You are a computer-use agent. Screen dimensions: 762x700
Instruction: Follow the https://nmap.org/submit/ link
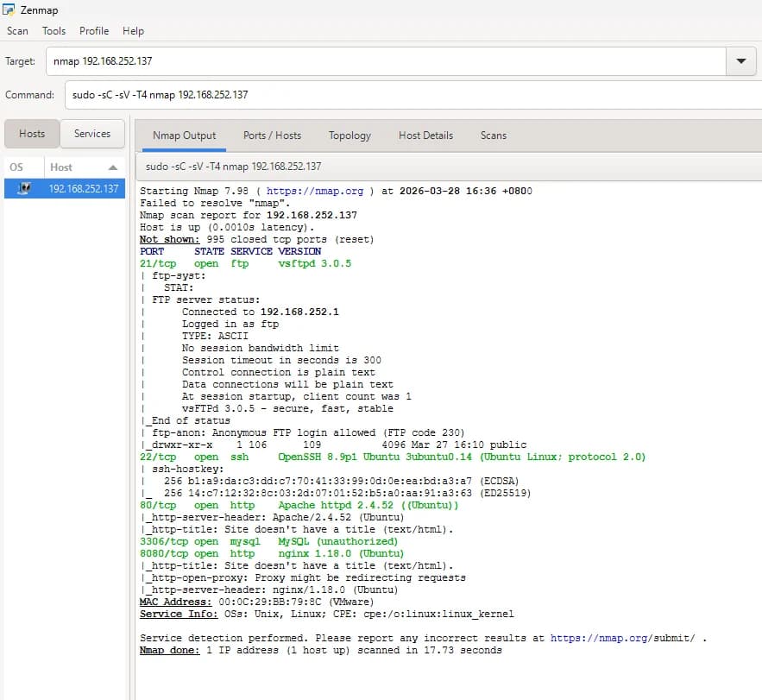(x=622, y=638)
